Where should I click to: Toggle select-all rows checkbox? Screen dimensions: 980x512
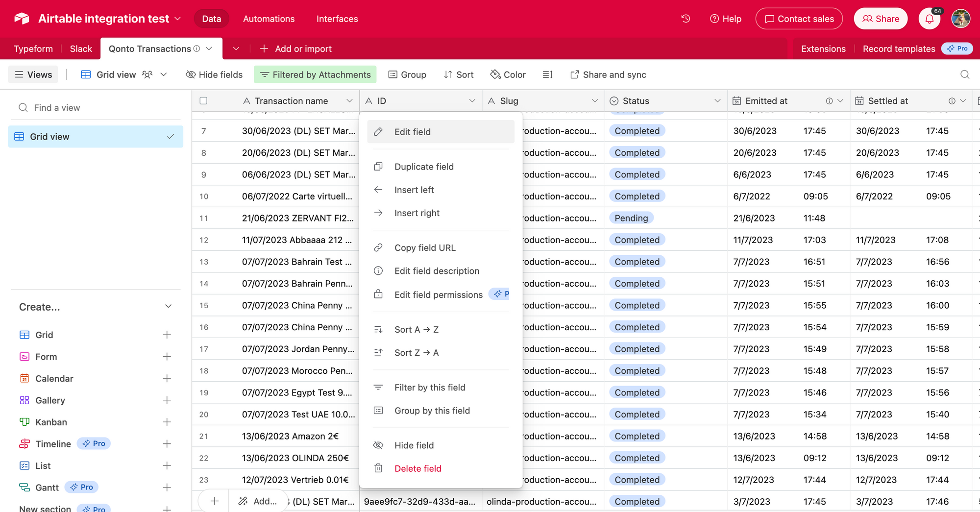[x=203, y=100]
